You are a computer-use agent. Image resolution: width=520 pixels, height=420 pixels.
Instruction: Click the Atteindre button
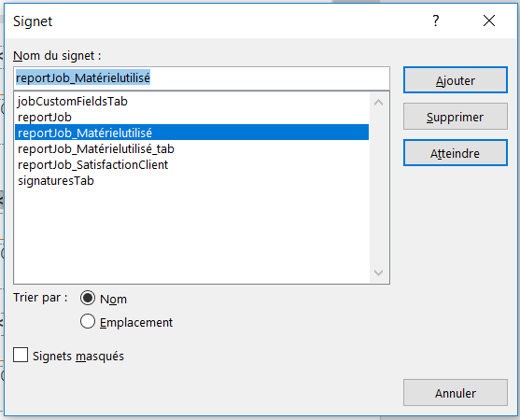point(456,153)
